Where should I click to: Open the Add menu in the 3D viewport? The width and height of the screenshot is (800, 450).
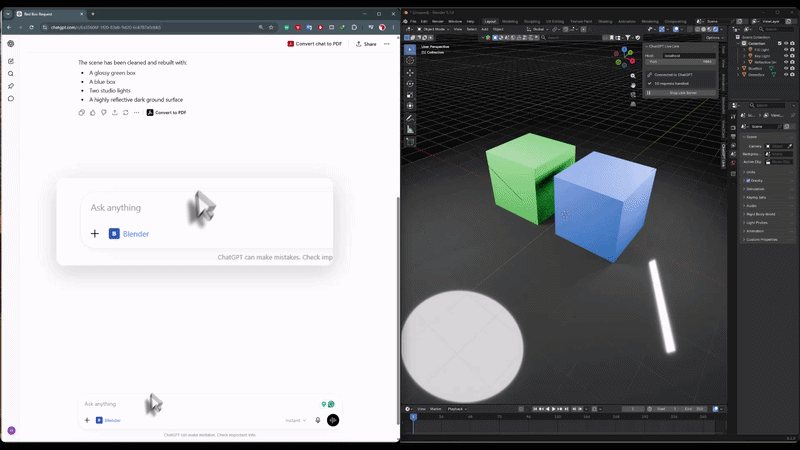point(484,30)
